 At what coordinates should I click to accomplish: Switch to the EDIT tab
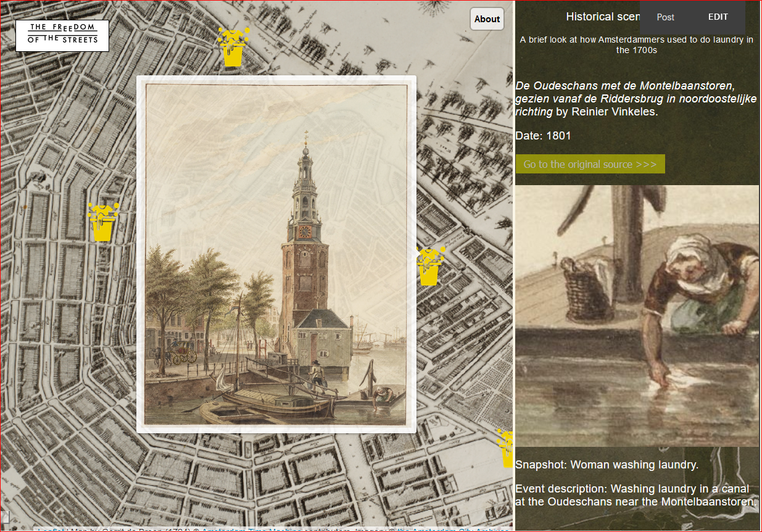718,17
